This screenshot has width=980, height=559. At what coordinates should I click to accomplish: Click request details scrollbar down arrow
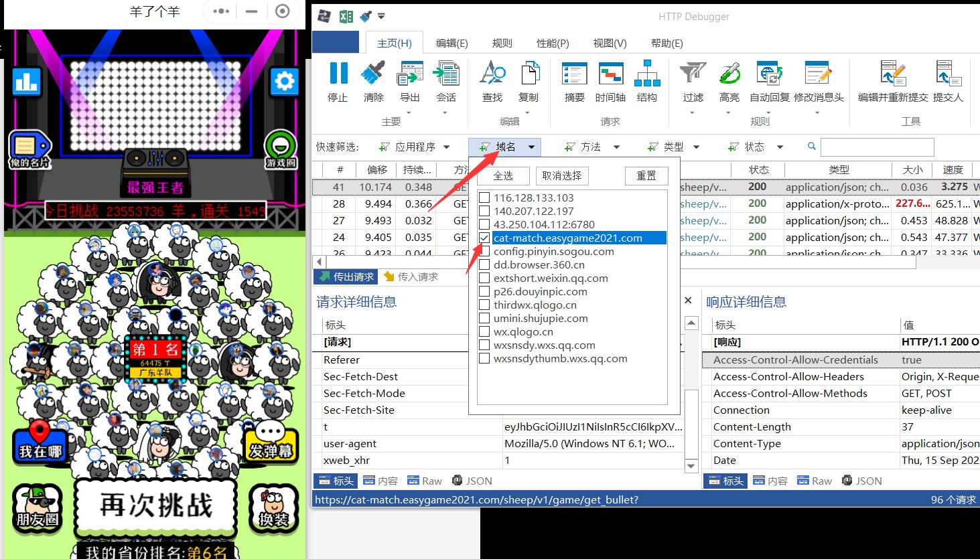point(691,465)
